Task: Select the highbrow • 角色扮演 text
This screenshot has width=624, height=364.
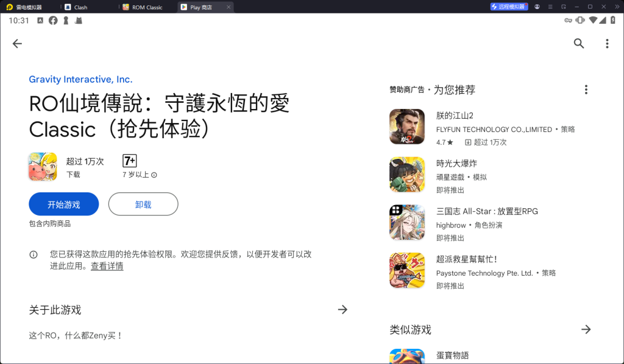Action: tap(469, 225)
